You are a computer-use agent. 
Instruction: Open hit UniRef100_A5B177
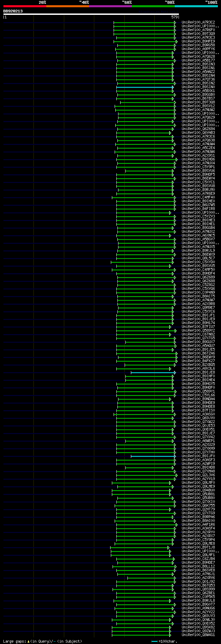tap(198, 61)
